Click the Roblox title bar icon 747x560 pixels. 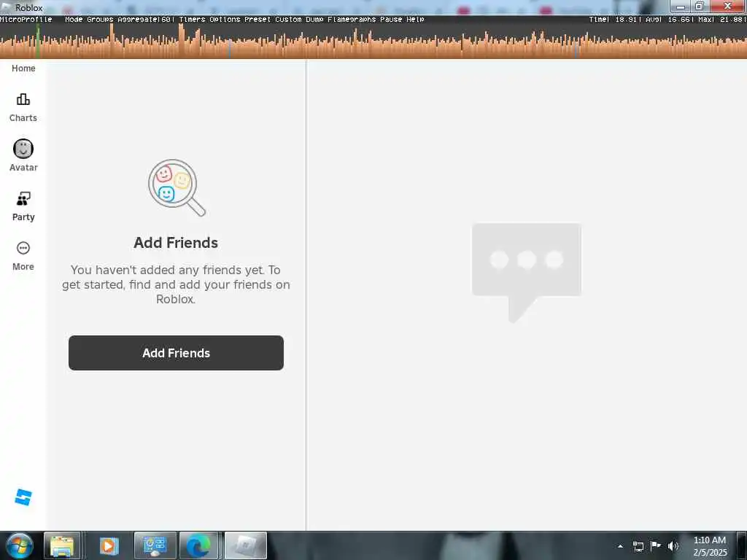7,7
